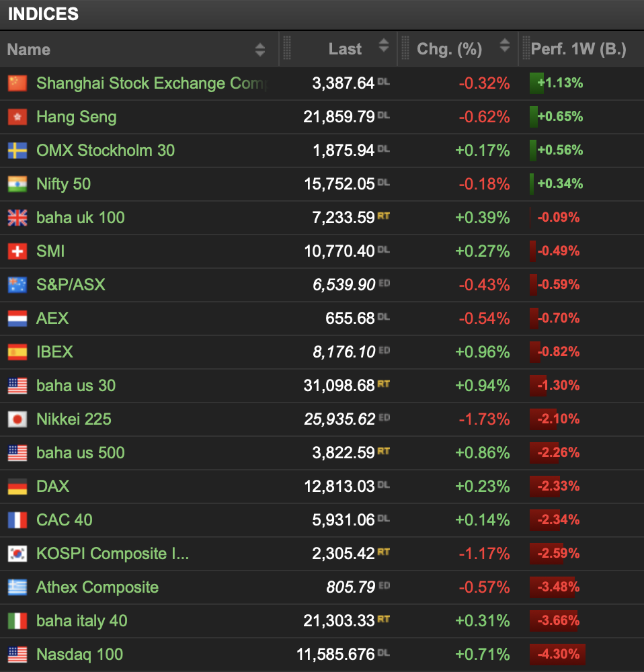Select the +0.39% change value
The width and height of the screenshot is (644, 672).
click(483, 218)
